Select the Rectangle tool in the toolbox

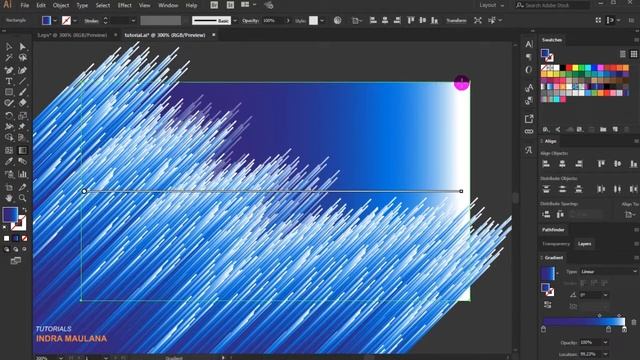[x=9, y=92]
